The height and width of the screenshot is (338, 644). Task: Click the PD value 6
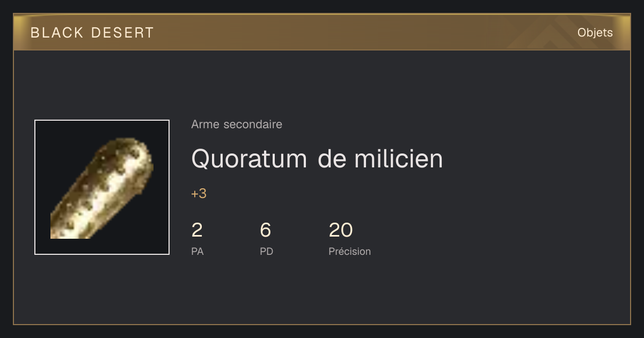(266, 230)
